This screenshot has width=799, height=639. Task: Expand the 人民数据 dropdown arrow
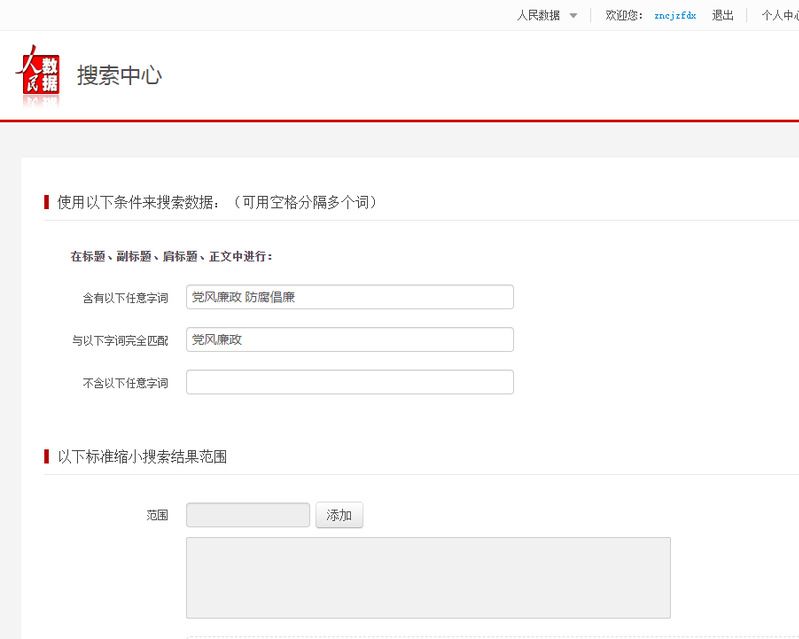click(573, 16)
